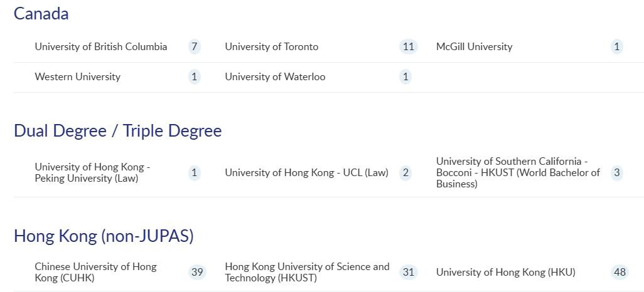The height and width of the screenshot is (292, 644).
Task: Open University of Hong Kong - Peking University (Law)
Action: [x=92, y=172]
